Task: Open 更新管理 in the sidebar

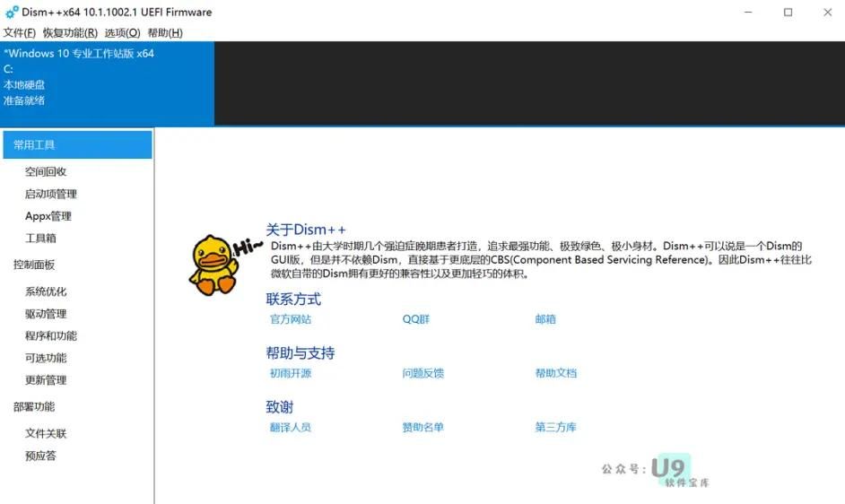Action: (46, 380)
